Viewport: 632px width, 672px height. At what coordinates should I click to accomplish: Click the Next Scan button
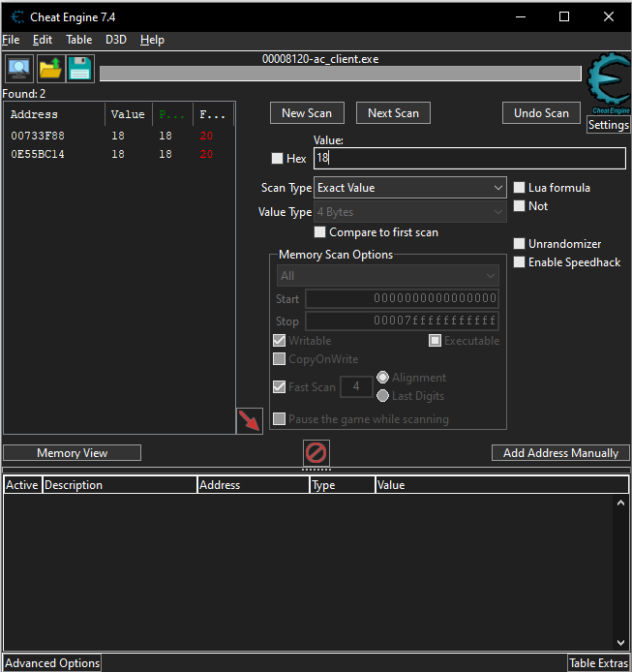click(393, 113)
